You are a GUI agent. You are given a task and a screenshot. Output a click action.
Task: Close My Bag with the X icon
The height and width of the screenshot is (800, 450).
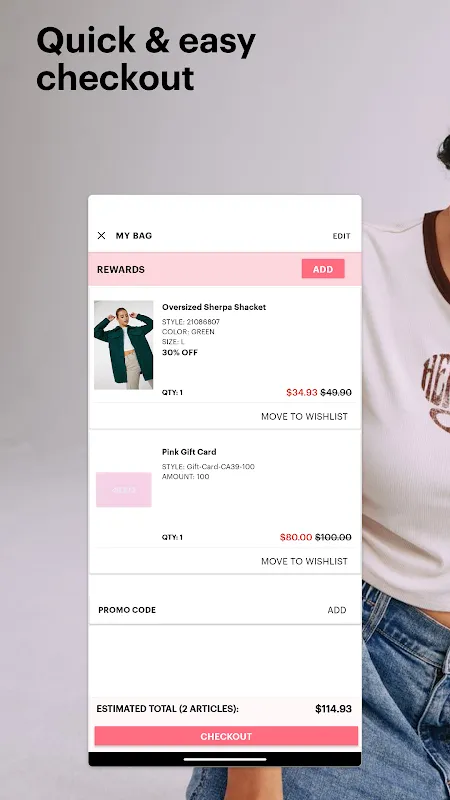pyautogui.click(x=102, y=236)
